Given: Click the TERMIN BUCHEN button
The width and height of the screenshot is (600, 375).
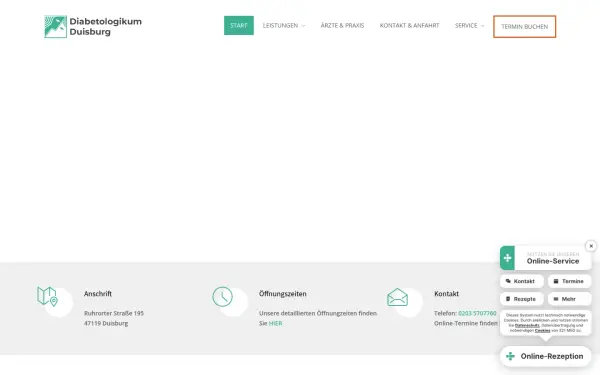Looking at the screenshot, I should point(525,26).
